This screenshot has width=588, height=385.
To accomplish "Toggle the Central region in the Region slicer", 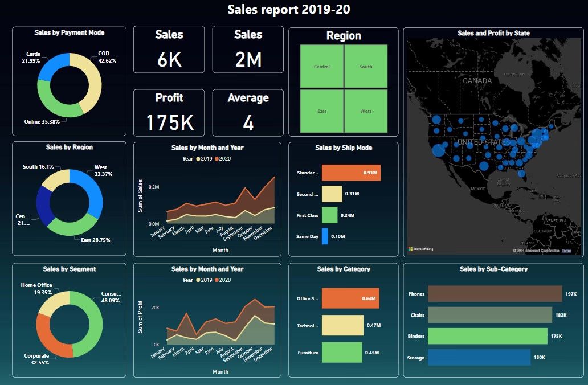I will (322, 66).
